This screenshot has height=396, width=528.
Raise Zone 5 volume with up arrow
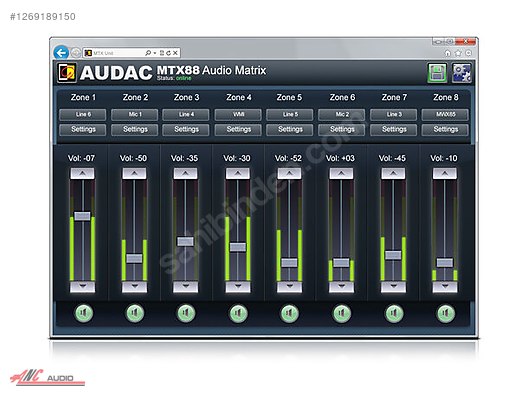[289, 173]
